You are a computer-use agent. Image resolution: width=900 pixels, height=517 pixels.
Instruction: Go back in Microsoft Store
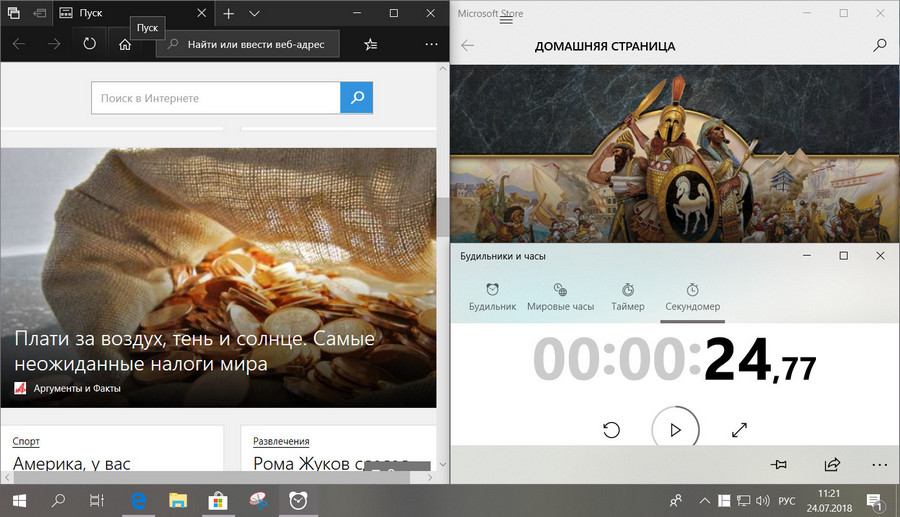point(468,45)
